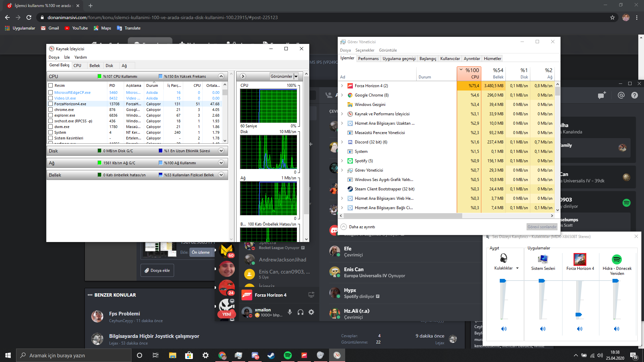Bookmark page with the star icon in Chrome
Viewport: 644px width, 362px height.
click(x=612, y=17)
